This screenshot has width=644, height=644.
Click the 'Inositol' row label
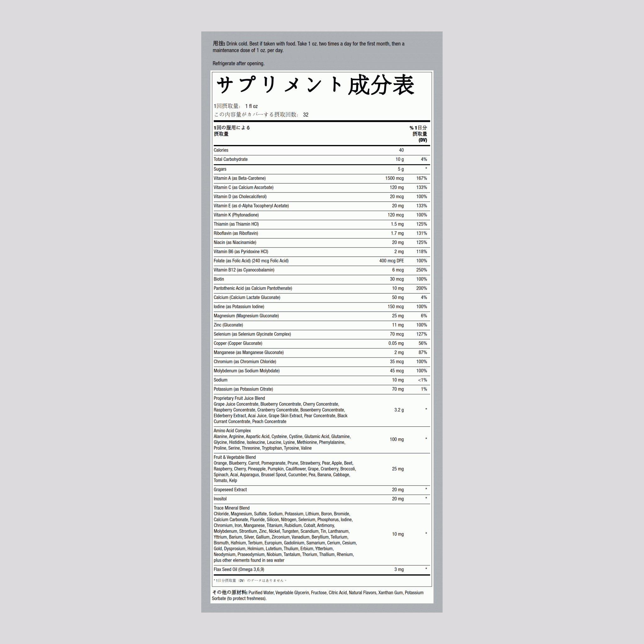(x=220, y=499)
